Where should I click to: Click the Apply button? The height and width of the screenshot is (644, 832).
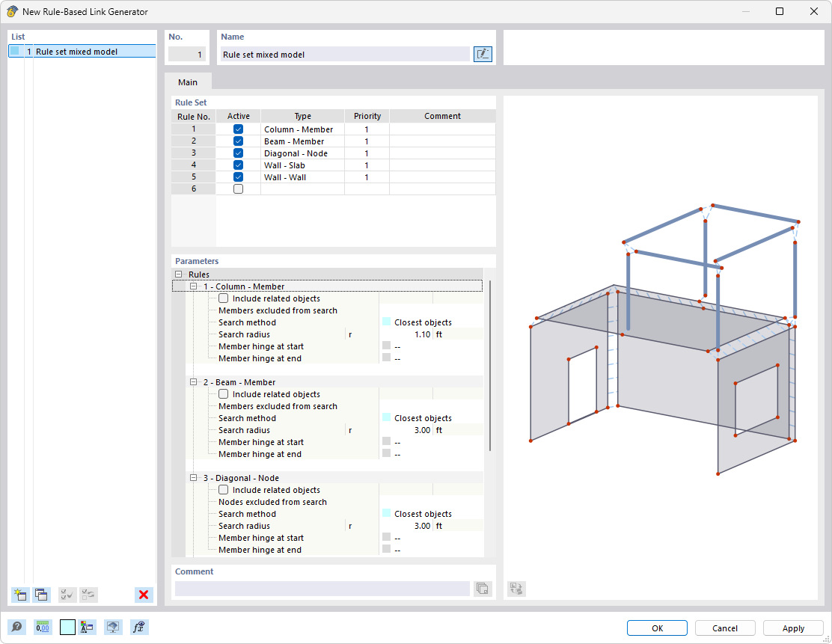tap(793, 628)
